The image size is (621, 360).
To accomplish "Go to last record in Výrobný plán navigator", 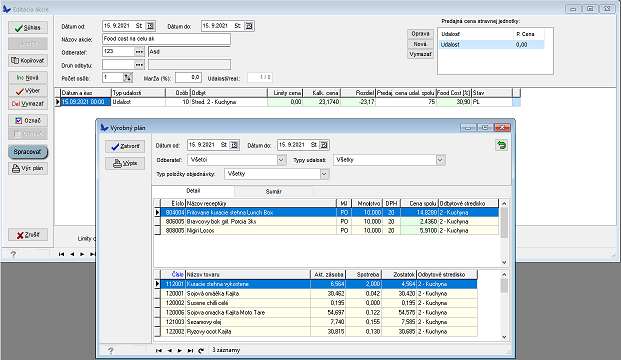I will coord(190,350).
